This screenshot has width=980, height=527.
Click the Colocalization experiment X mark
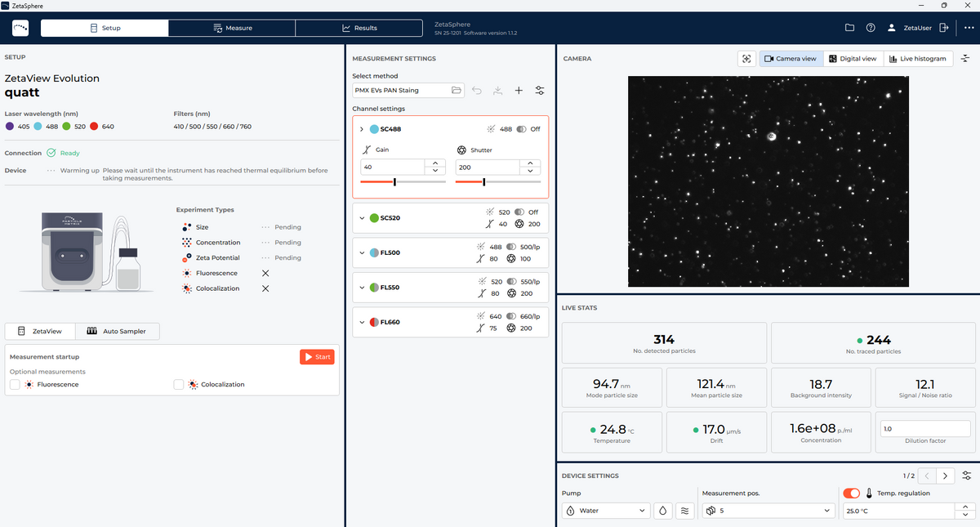tap(265, 288)
